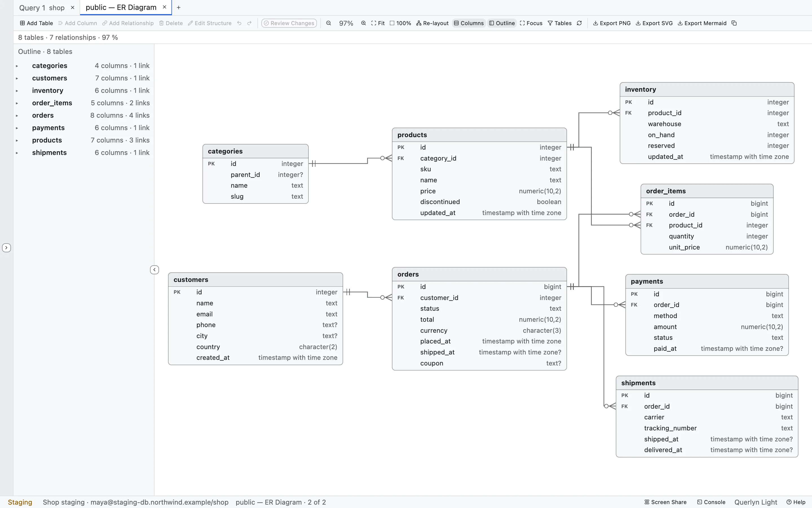Click the refresh diagram icon

coord(579,23)
